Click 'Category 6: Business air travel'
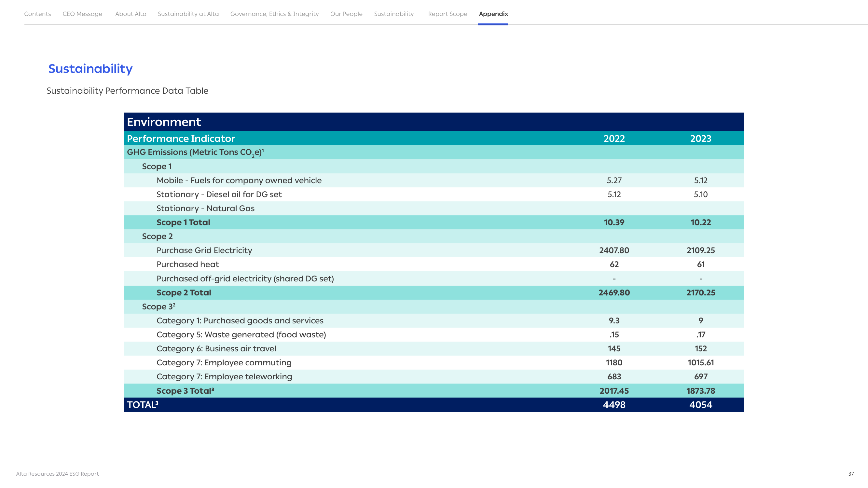 pyautogui.click(x=216, y=348)
